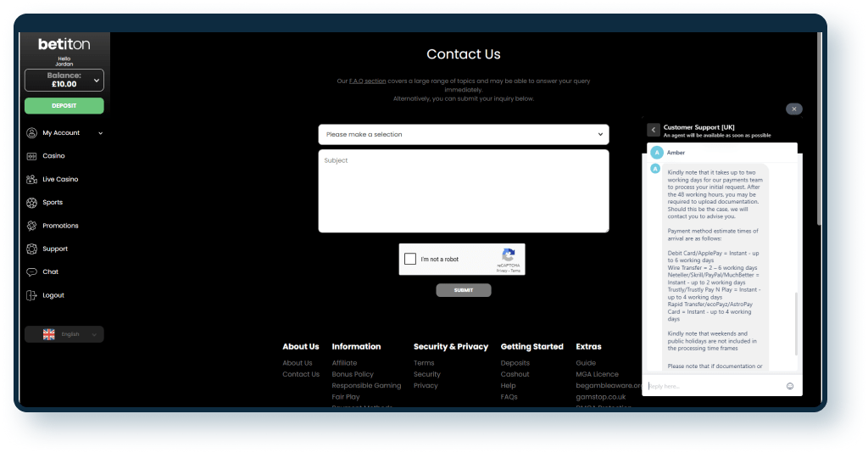Click the back arrow in Customer Support chat

click(x=654, y=130)
